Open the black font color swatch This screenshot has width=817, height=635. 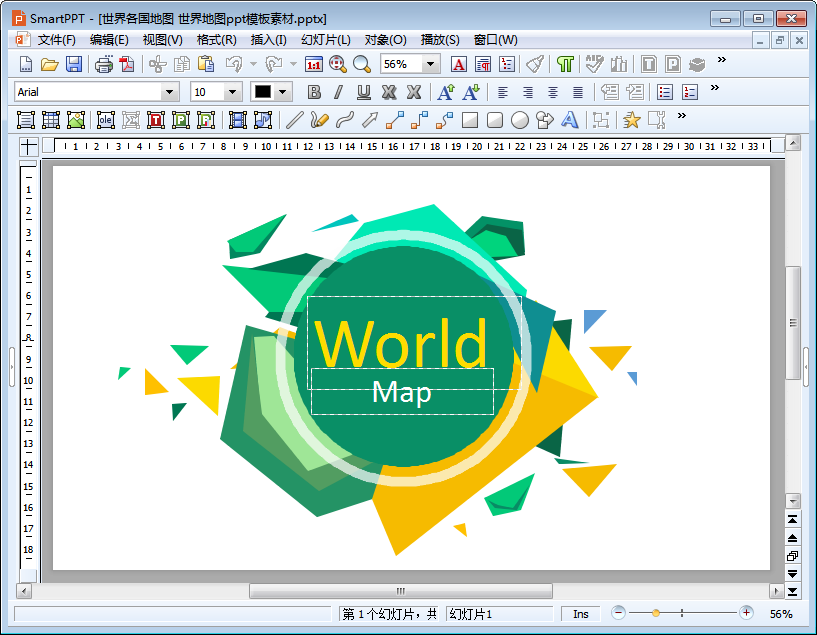coord(263,92)
